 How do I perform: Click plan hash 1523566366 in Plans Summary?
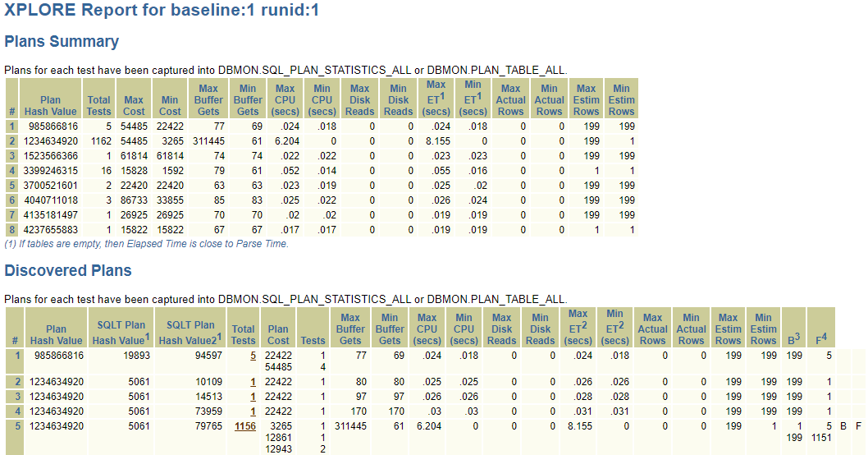tap(50, 156)
